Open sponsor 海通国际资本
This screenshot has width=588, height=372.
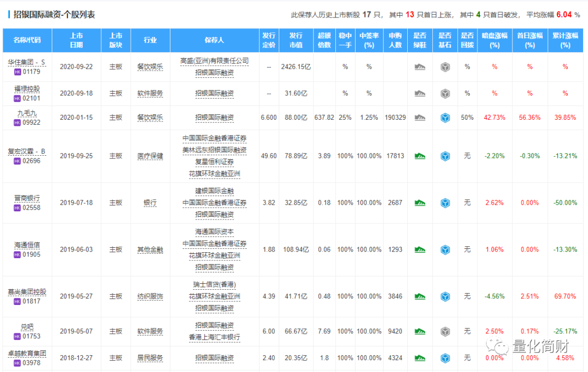214,232
